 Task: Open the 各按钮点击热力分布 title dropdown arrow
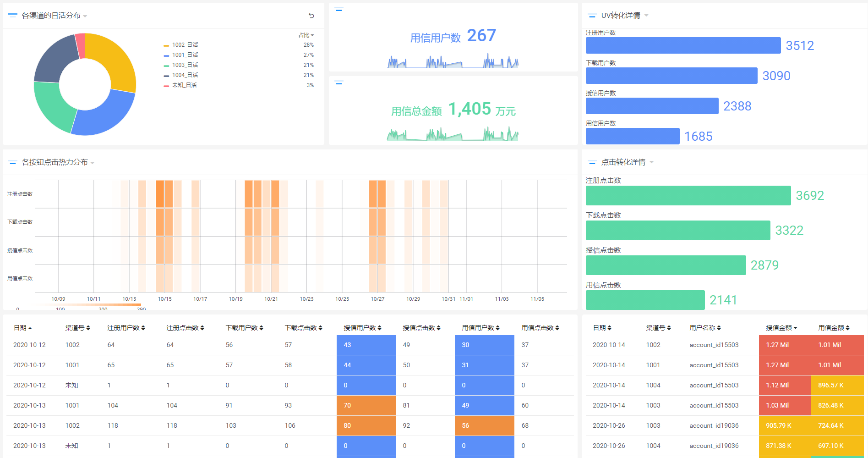click(x=93, y=163)
